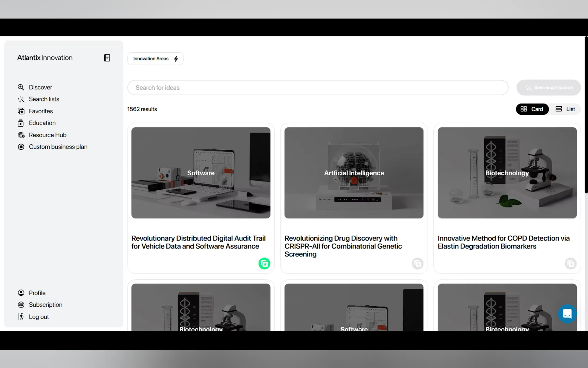The height and width of the screenshot is (368, 588).
Task: Favorite the CRISPR-All drug discovery idea
Action: click(417, 263)
